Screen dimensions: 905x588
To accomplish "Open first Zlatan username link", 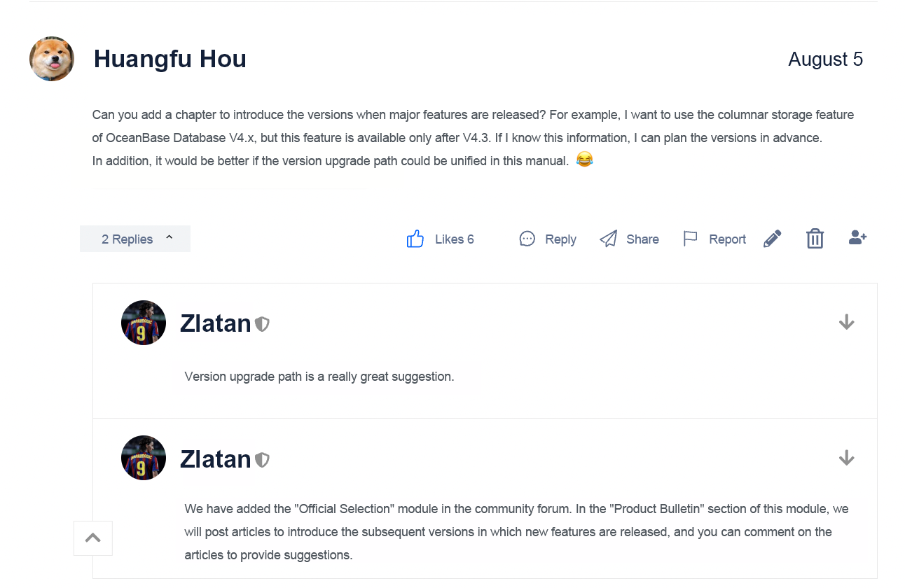I will pos(216,323).
